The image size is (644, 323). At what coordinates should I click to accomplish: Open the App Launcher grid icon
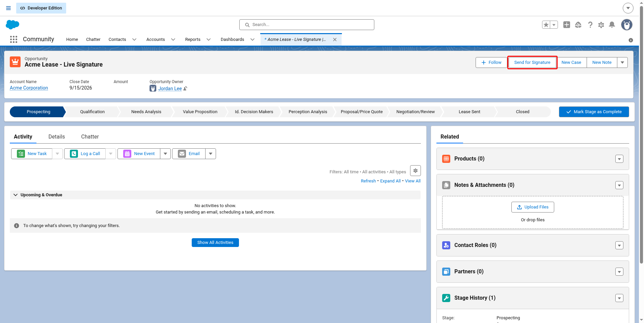[14, 40]
